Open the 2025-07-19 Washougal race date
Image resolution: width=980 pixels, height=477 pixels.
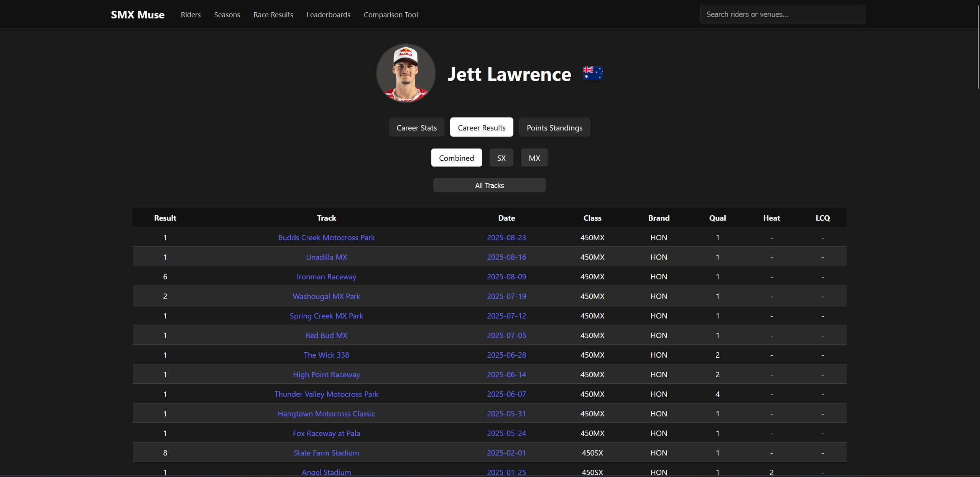[x=506, y=296]
